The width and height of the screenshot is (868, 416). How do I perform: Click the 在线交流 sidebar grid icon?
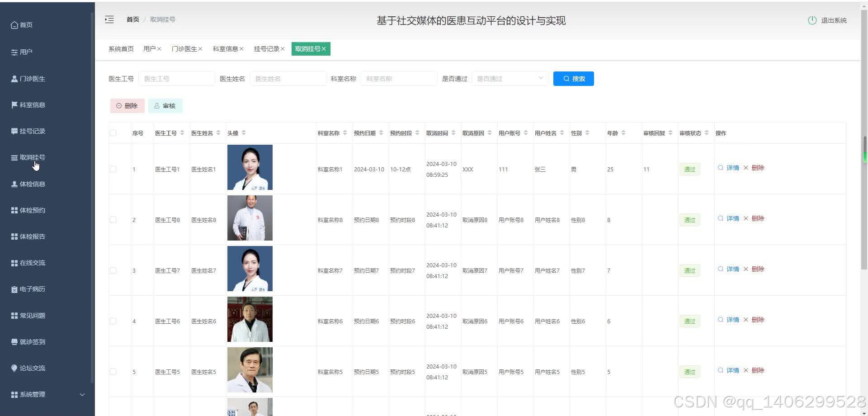click(14, 263)
